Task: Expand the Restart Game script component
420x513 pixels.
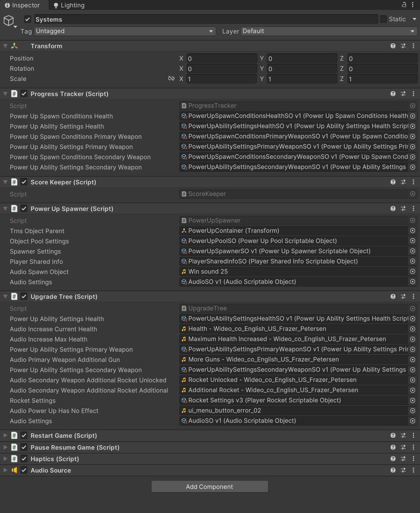Action: [5, 436]
